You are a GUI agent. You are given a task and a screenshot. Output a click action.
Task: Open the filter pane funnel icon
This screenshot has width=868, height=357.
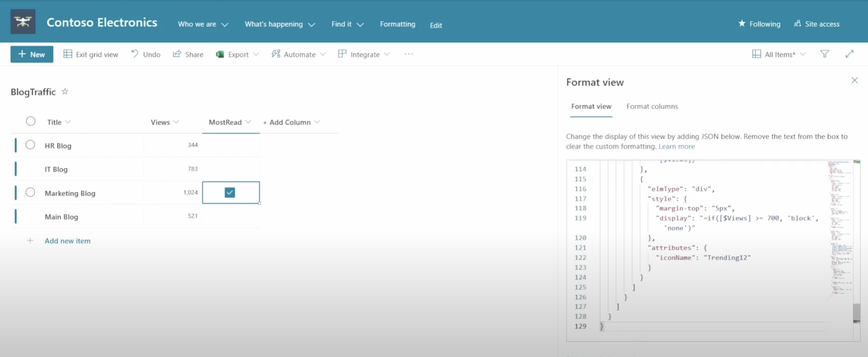pos(825,54)
